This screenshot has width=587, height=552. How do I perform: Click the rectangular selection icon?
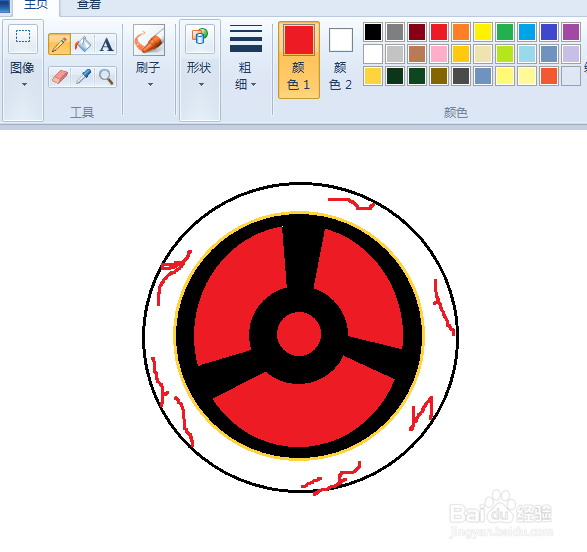point(23,37)
